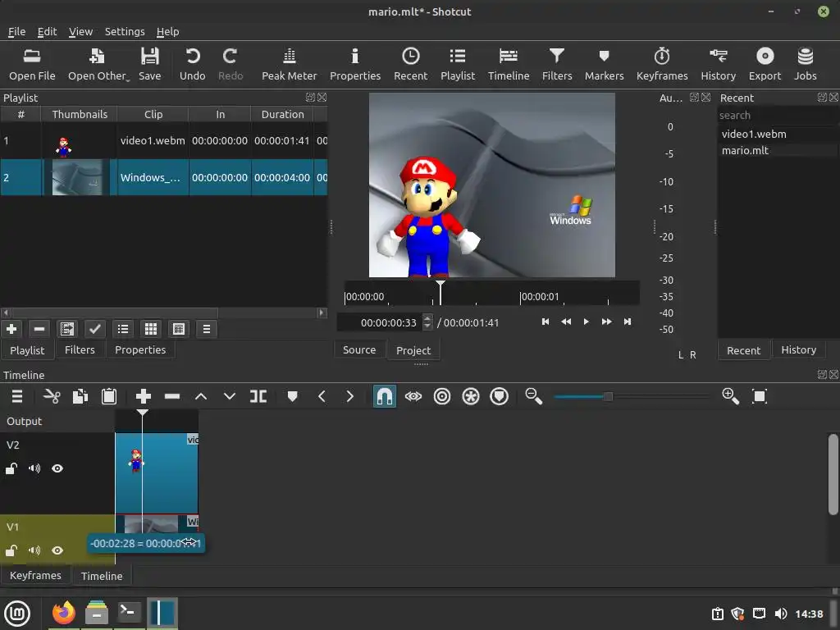Undo the last action
840x630 pixels.
coord(192,64)
